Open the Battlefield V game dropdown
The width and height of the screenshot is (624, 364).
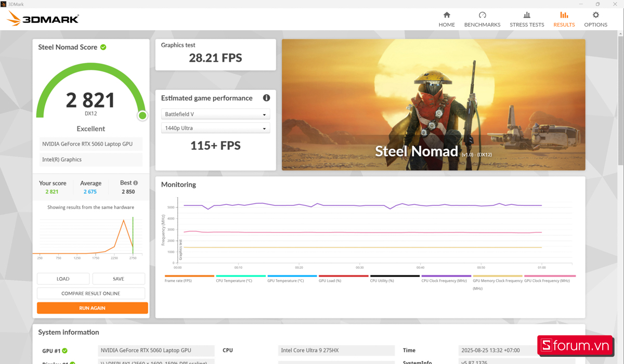pos(215,114)
